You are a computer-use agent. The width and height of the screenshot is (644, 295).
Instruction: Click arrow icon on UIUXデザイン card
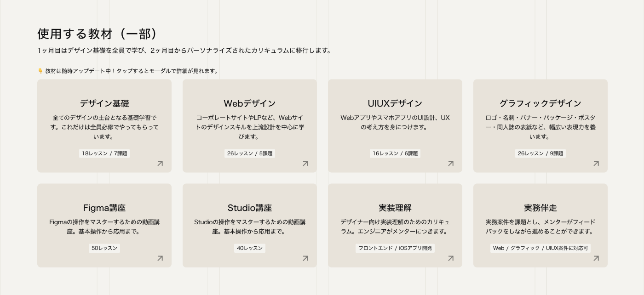pos(451,163)
